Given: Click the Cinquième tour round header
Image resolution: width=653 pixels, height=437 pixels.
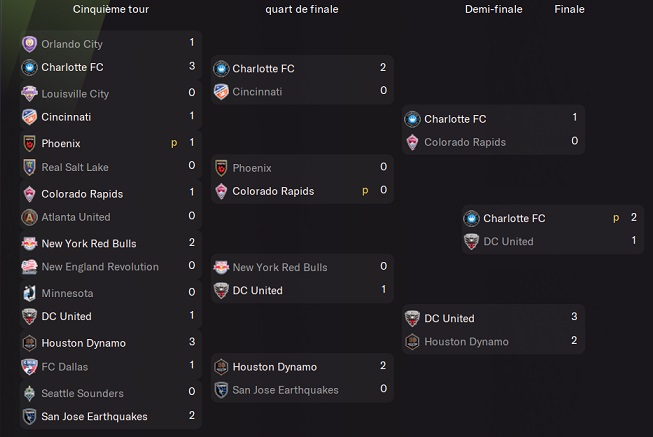Looking at the screenshot, I should pos(110,9).
